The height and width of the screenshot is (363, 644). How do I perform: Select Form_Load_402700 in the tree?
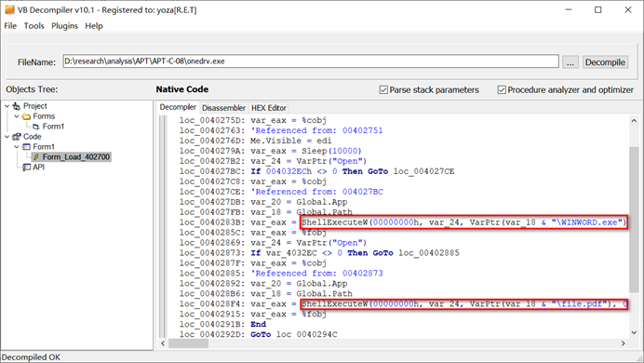(76, 157)
